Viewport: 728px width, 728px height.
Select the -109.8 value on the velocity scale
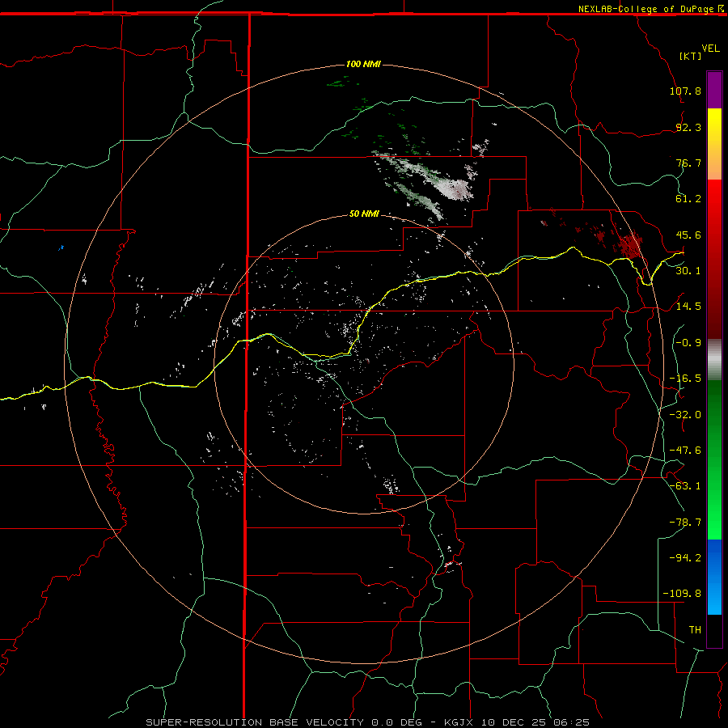tap(682, 594)
